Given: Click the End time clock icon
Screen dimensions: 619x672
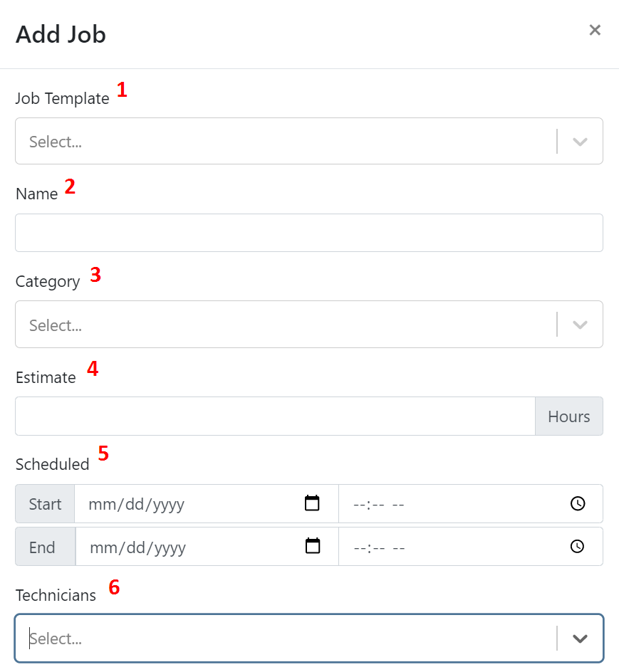Looking at the screenshot, I should coord(577,546).
